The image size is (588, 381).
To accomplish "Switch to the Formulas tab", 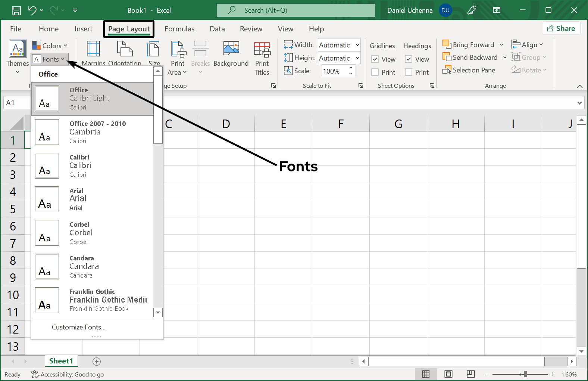I will (x=179, y=29).
